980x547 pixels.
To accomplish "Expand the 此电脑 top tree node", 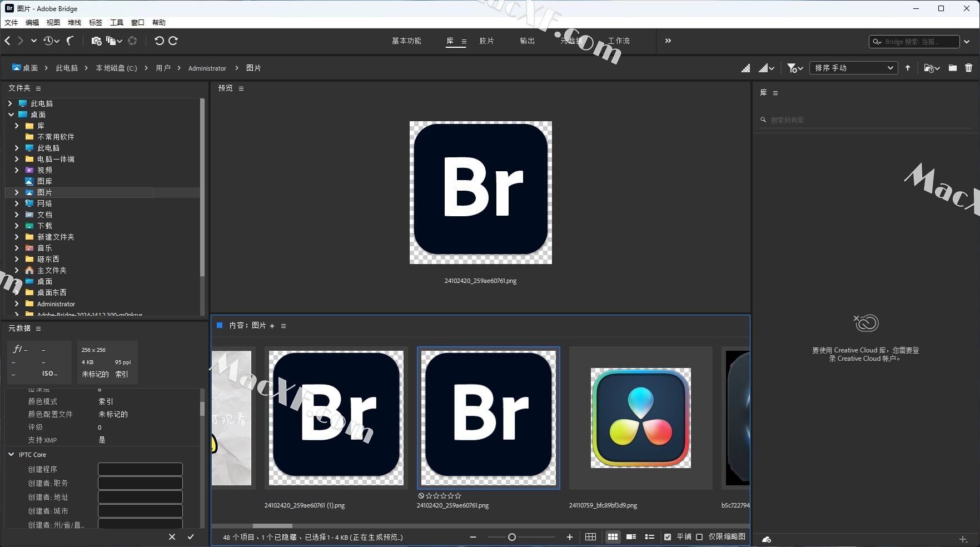I will pyautogui.click(x=10, y=103).
